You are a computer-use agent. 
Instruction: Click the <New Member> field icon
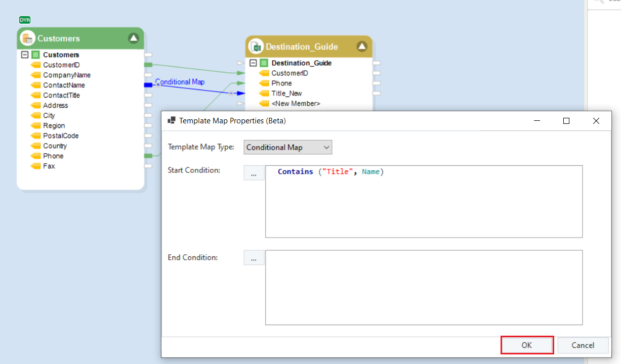click(x=264, y=104)
